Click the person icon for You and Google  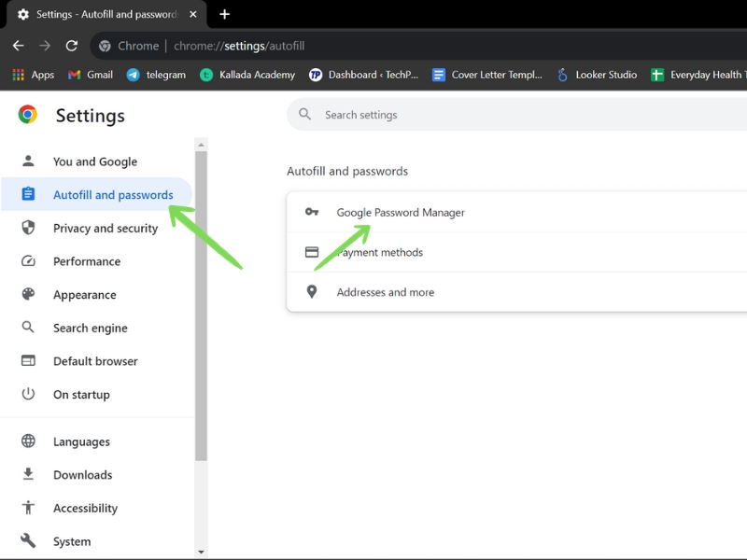coord(28,161)
